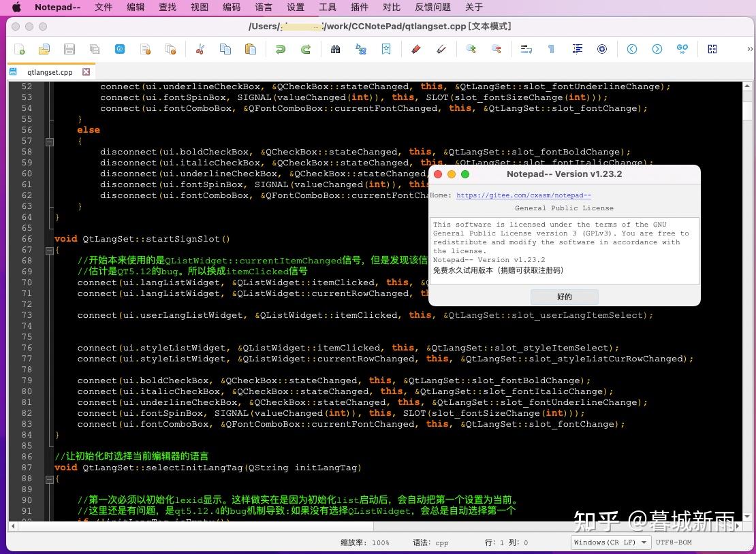Select the bookmark flag toolbar icon
Screen dimensions: 756x554
[386, 49]
